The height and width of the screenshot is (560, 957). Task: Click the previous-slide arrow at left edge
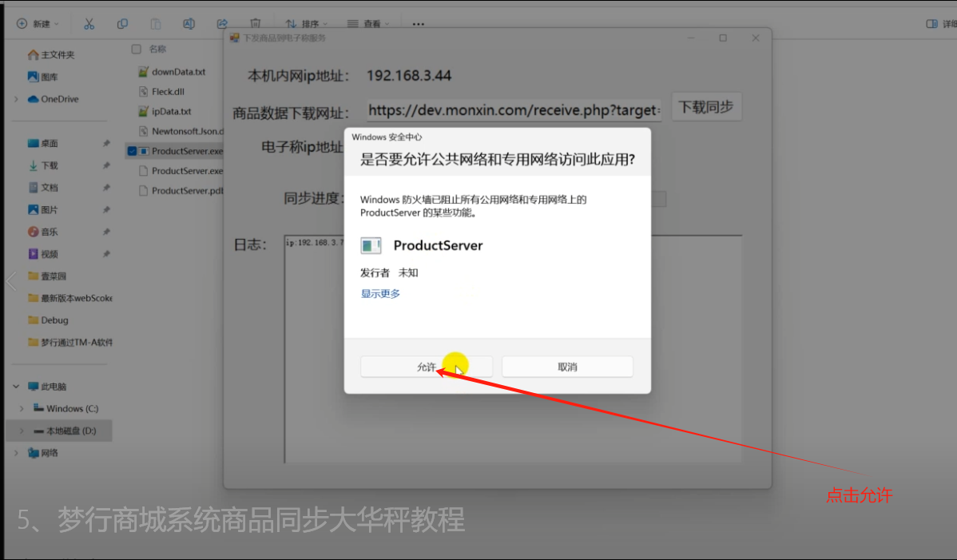11,281
